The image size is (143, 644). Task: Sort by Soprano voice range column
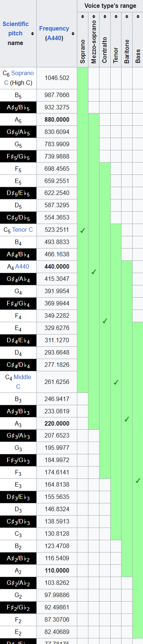point(82,17)
